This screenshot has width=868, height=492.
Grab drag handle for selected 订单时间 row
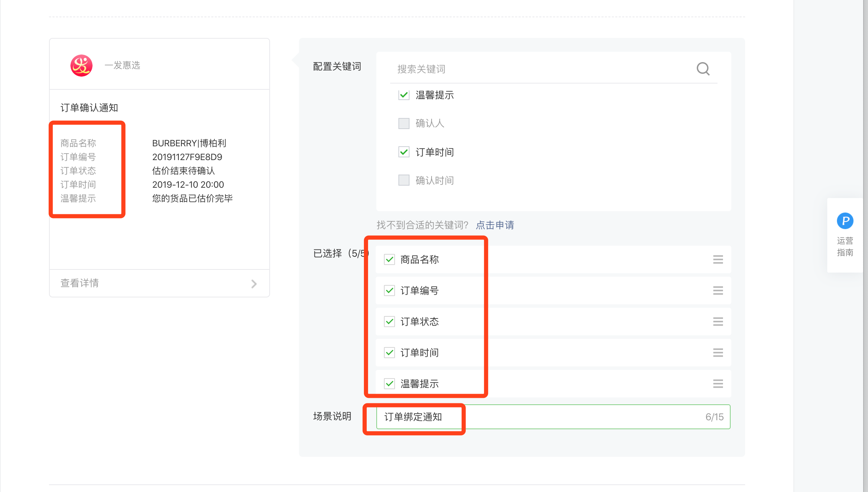[x=718, y=353]
